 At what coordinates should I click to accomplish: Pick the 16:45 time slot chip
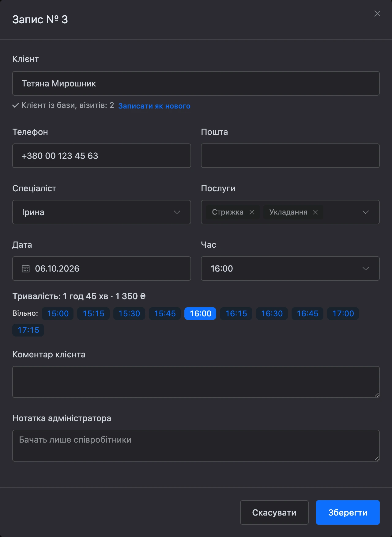(x=307, y=314)
